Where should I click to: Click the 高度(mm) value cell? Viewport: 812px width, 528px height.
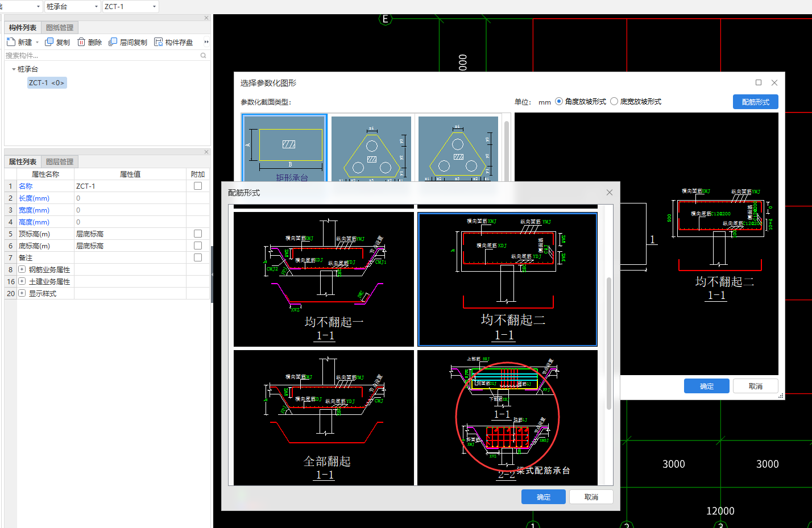pyautogui.click(x=130, y=222)
